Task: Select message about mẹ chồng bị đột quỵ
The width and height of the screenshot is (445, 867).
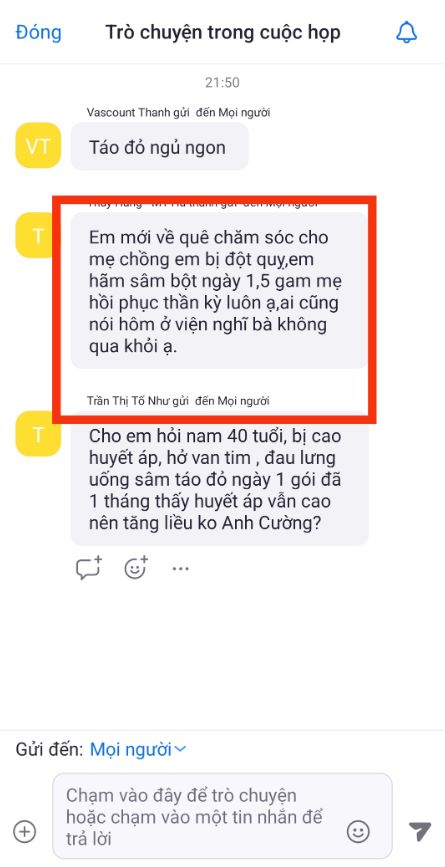Action: [x=219, y=291]
